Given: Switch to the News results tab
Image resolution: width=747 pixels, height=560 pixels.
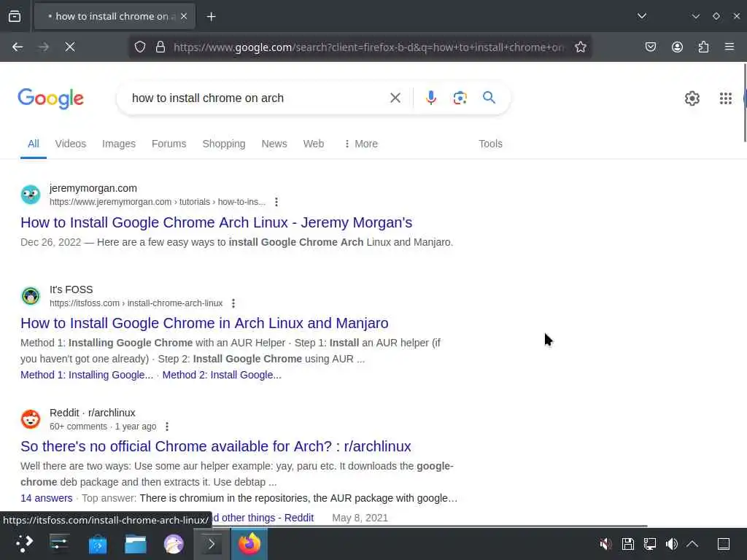Looking at the screenshot, I should 274,144.
